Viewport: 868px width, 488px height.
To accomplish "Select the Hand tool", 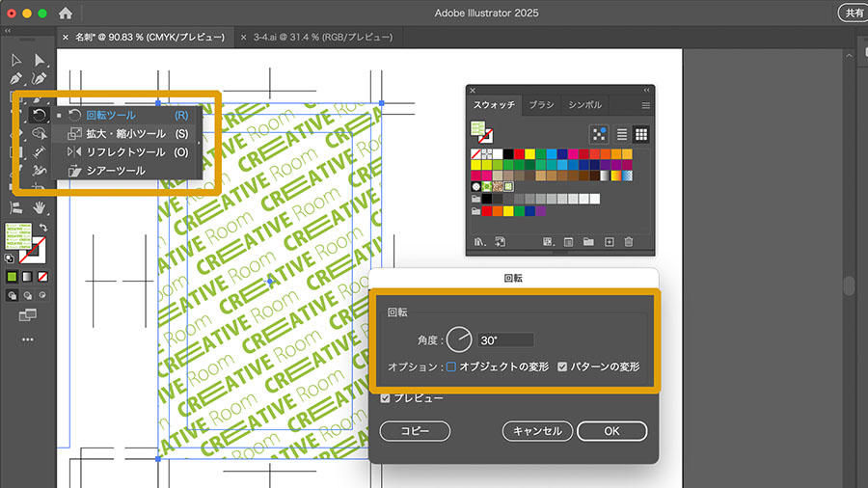I will coord(39,207).
